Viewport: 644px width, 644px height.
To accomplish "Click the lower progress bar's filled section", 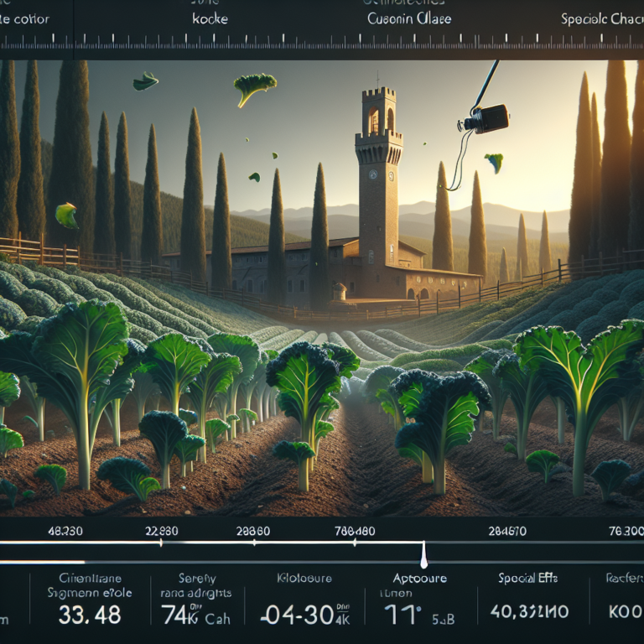I will [x=42, y=562].
